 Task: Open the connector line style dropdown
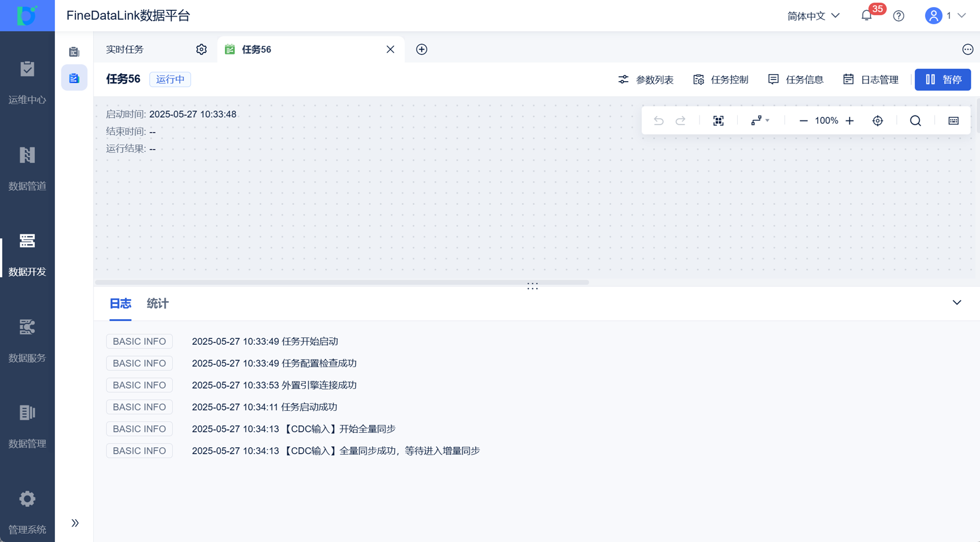[x=760, y=120]
